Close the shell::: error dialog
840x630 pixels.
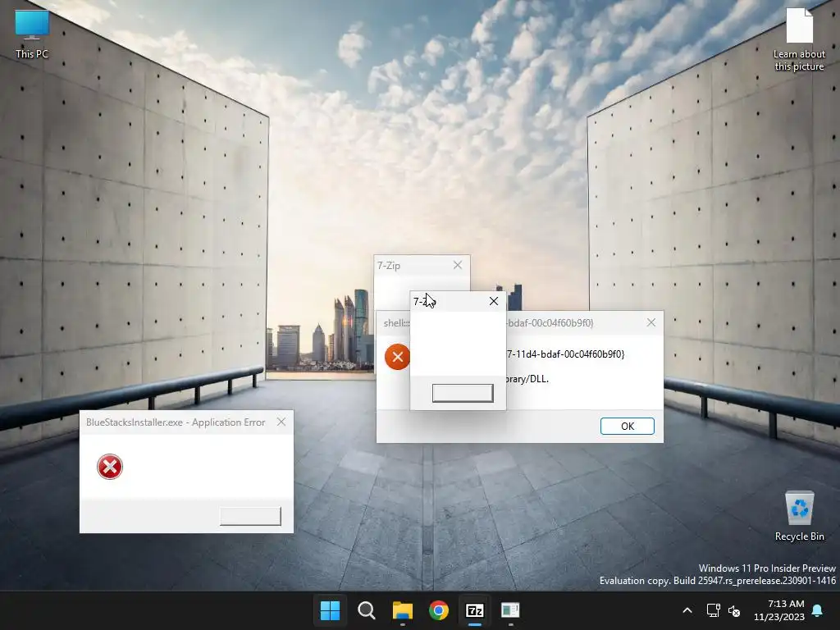pos(651,322)
